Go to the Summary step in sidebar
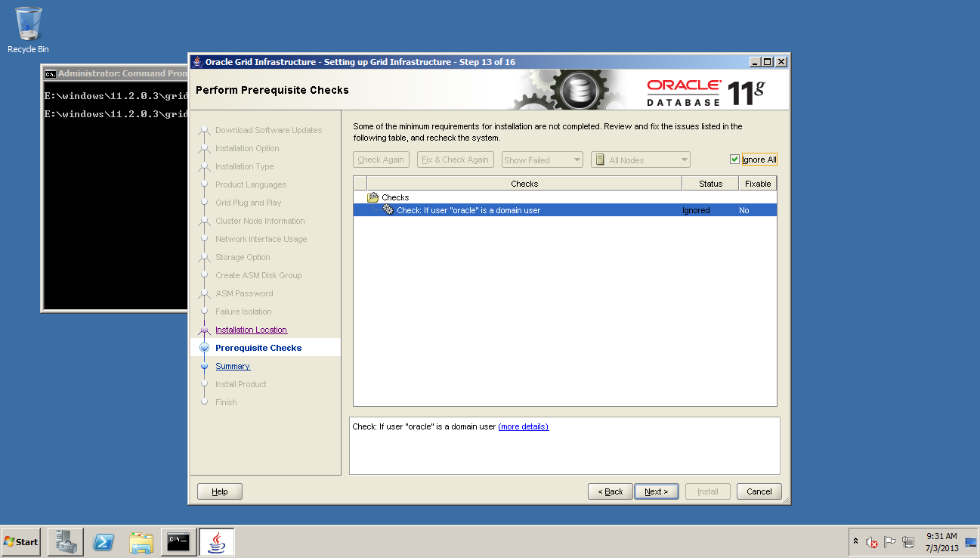This screenshot has height=558, width=980. click(232, 366)
